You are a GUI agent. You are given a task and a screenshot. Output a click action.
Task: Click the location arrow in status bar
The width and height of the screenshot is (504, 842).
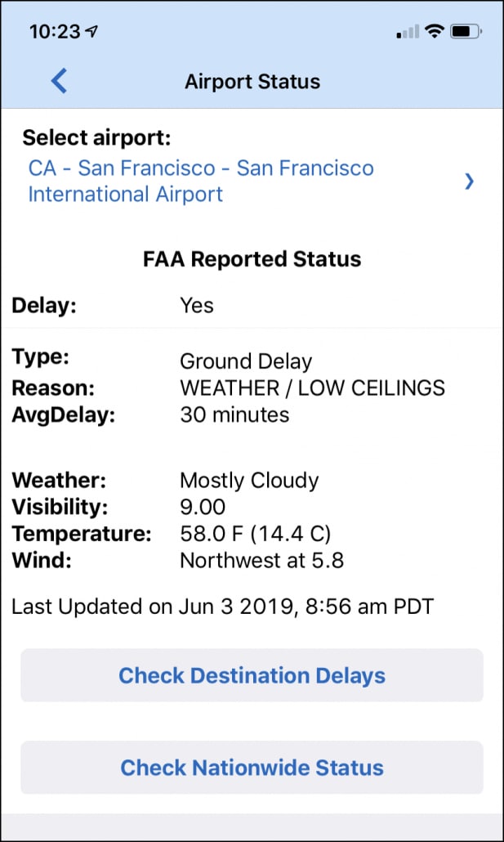91,32
